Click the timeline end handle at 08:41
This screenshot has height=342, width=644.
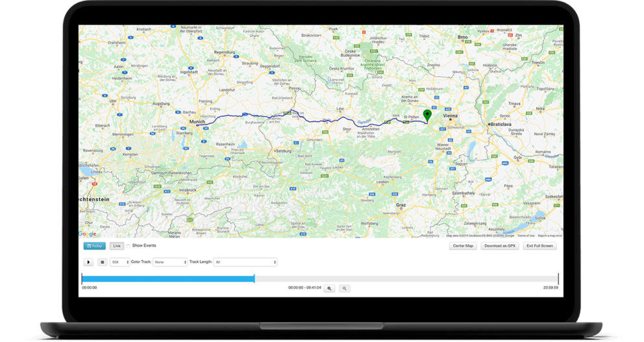point(254,279)
